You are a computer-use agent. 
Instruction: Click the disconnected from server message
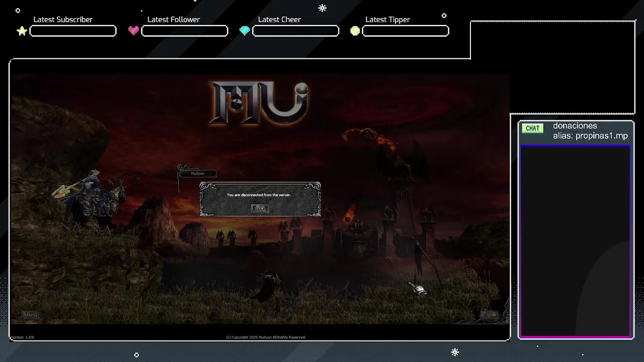259,195
